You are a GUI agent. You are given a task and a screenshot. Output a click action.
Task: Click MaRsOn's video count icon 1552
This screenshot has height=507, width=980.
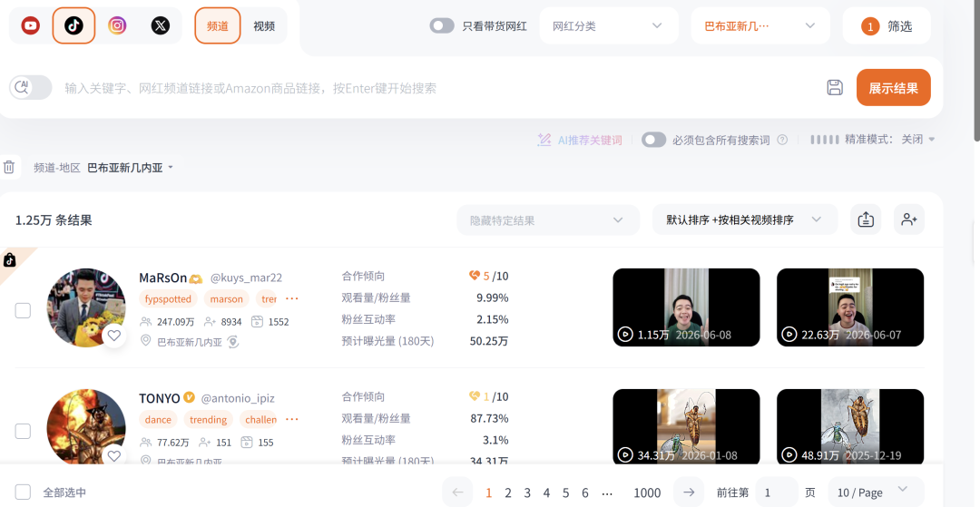click(257, 322)
